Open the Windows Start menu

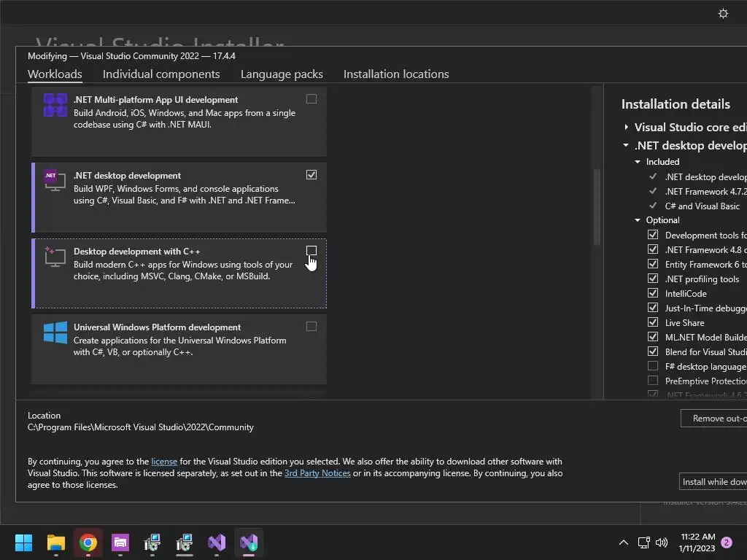pyautogui.click(x=23, y=542)
